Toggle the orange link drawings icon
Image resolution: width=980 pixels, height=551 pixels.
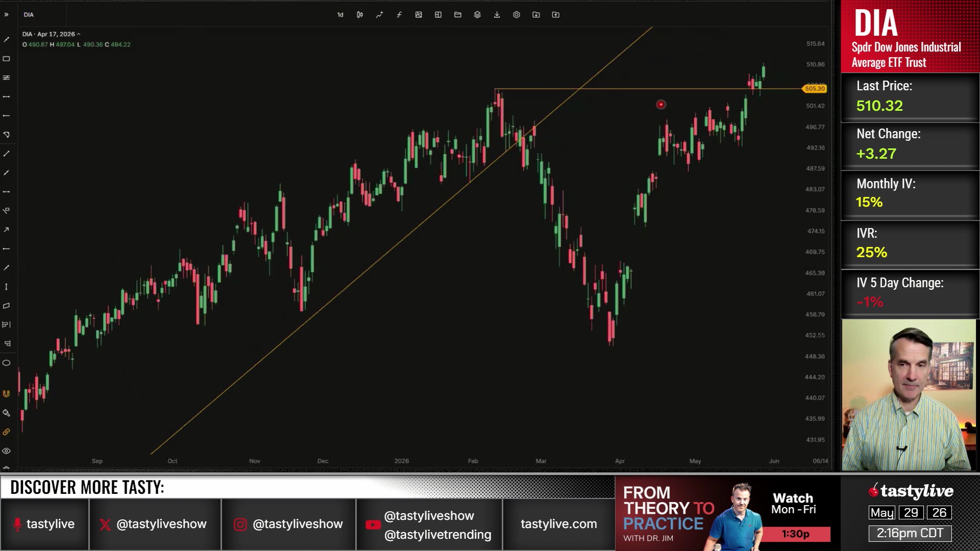click(x=6, y=432)
